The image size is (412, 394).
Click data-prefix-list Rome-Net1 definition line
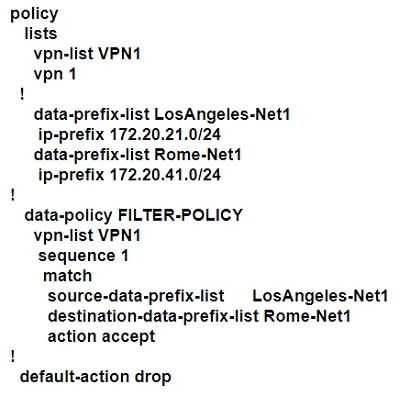[x=137, y=155]
